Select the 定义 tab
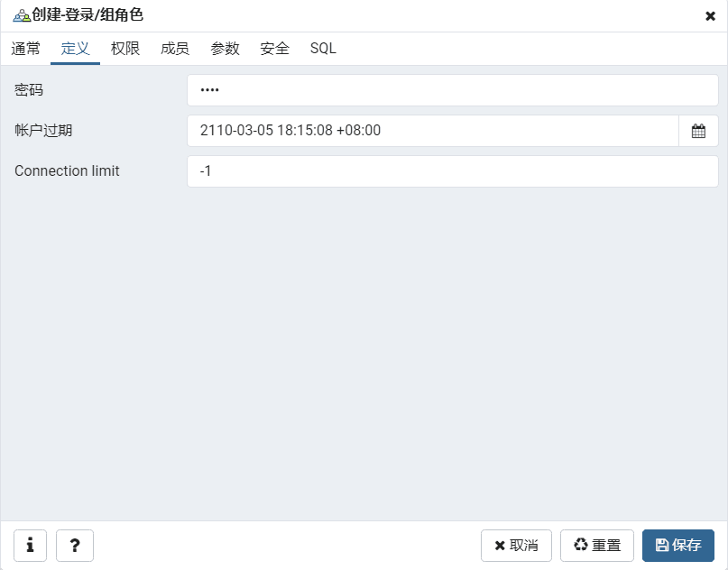This screenshot has width=728, height=570. (75, 49)
